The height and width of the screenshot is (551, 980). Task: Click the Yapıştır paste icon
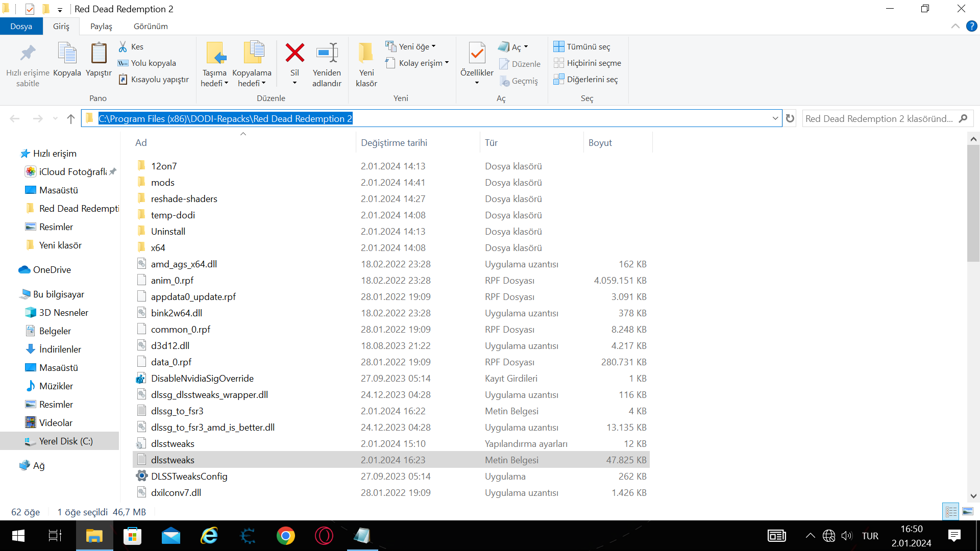[x=99, y=53]
